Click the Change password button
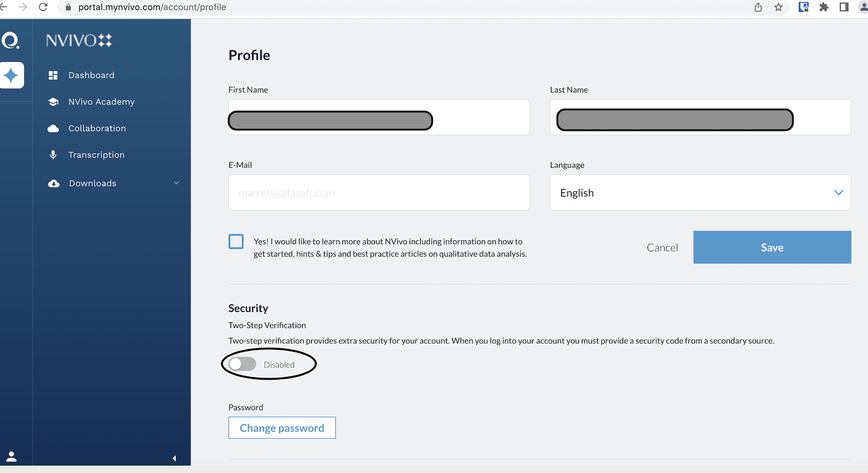Viewport: 868px width, 473px height. (282, 428)
